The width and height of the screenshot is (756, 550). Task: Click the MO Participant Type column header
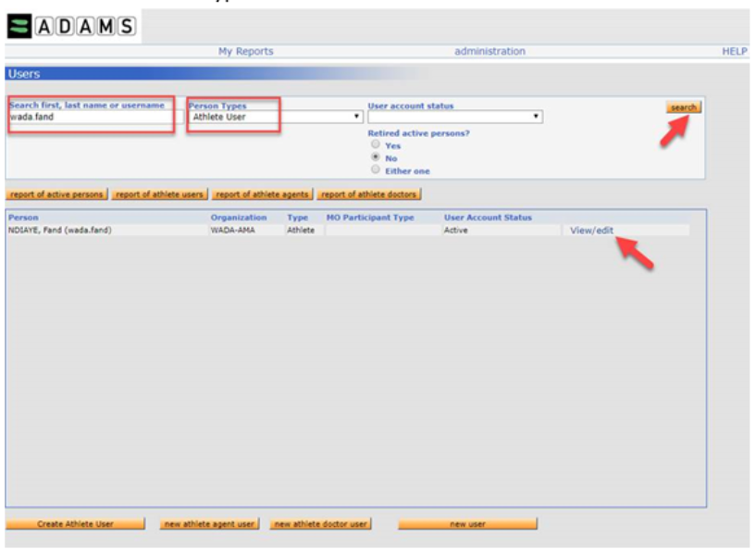(370, 218)
